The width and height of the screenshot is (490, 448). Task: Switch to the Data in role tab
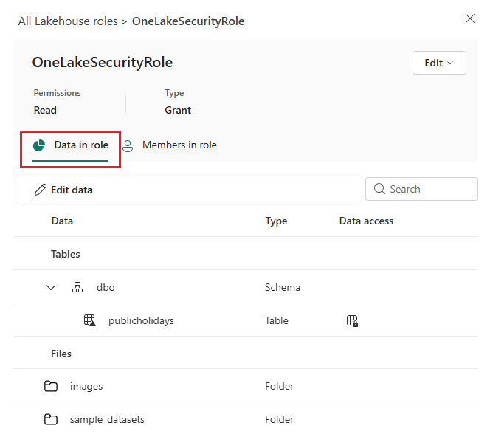[x=70, y=145]
